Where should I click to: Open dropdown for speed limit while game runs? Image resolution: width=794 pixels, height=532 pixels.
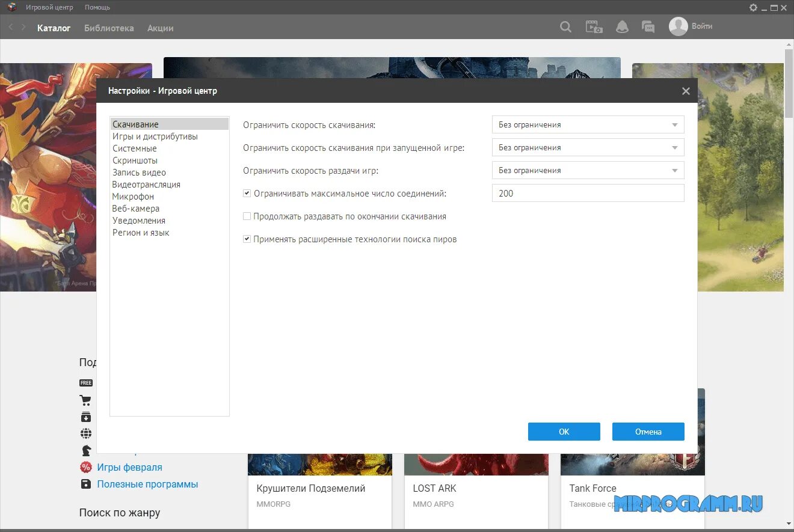(x=588, y=147)
